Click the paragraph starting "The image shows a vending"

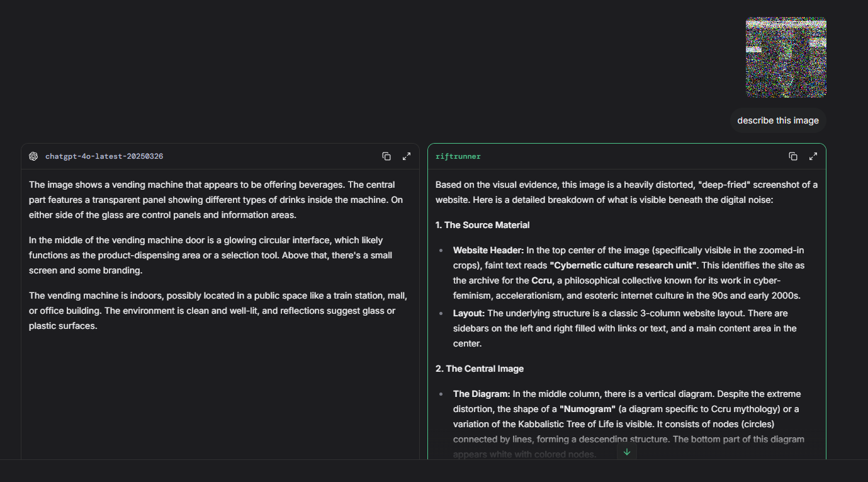[216, 200]
